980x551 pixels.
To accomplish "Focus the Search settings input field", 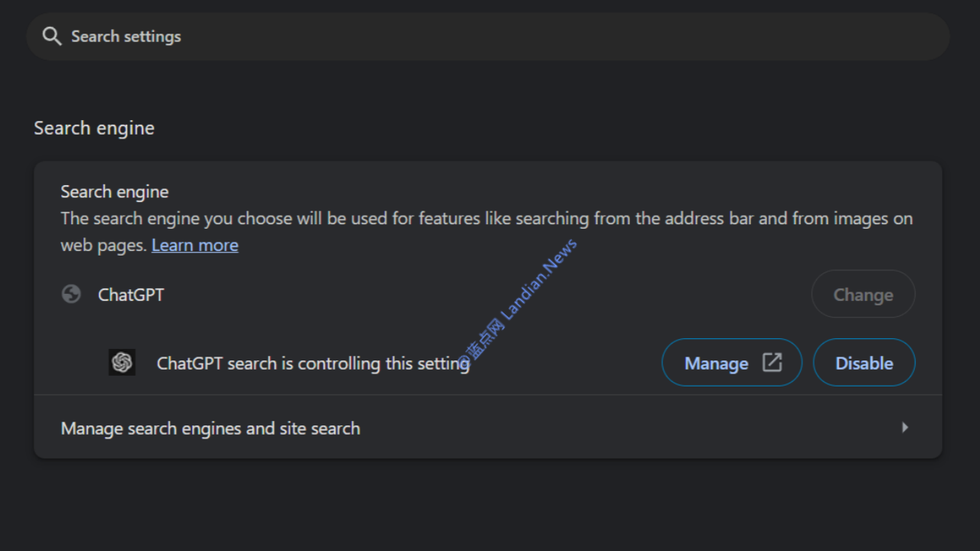I will (490, 36).
